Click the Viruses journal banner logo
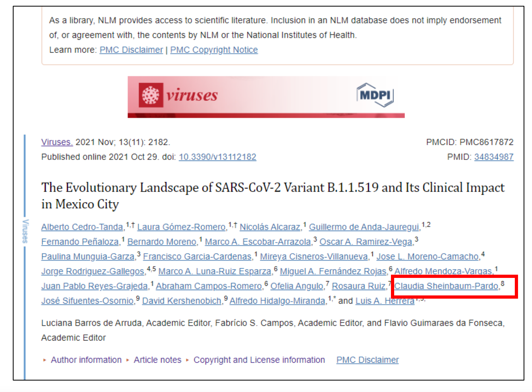Viewport: 532px width, 392px height. click(x=179, y=95)
